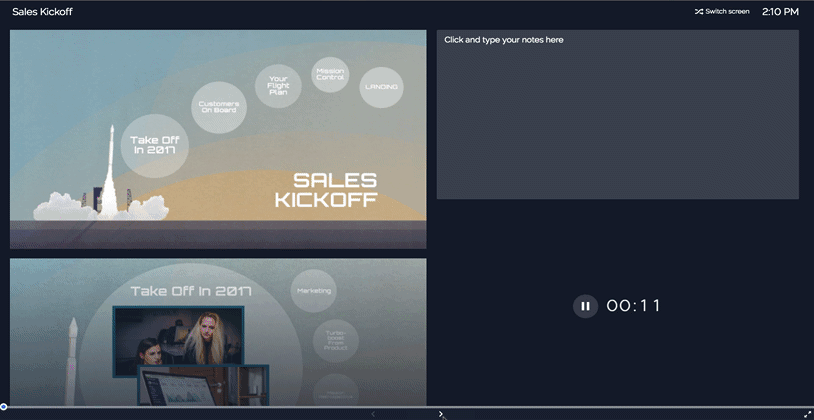814x420 pixels.
Task: Click the progress bar handle at start
Action: 4,407
